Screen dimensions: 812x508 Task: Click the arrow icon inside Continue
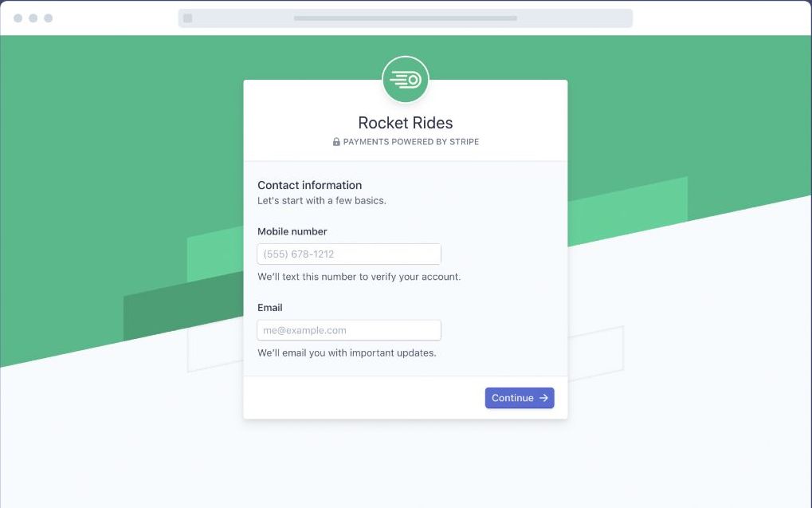[543, 398]
